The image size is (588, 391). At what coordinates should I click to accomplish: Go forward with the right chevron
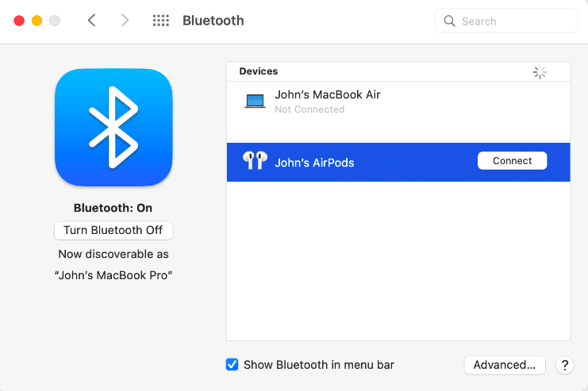[x=125, y=21]
